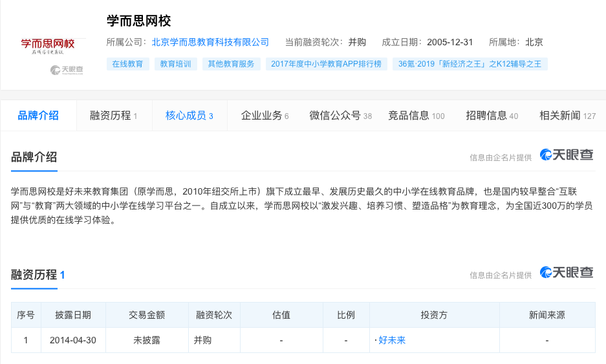This screenshot has width=606, height=364.
Task: Click the 披露日期 column header
Action: (x=73, y=315)
